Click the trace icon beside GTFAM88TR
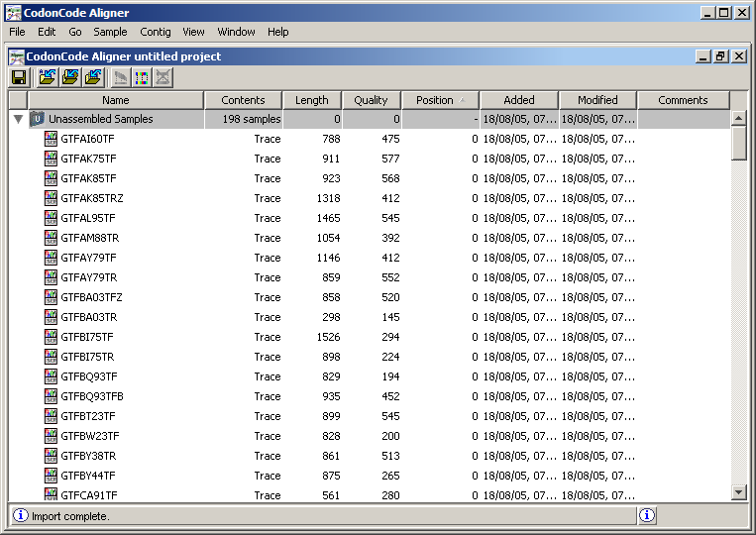The width and height of the screenshot is (756, 535). (51, 238)
